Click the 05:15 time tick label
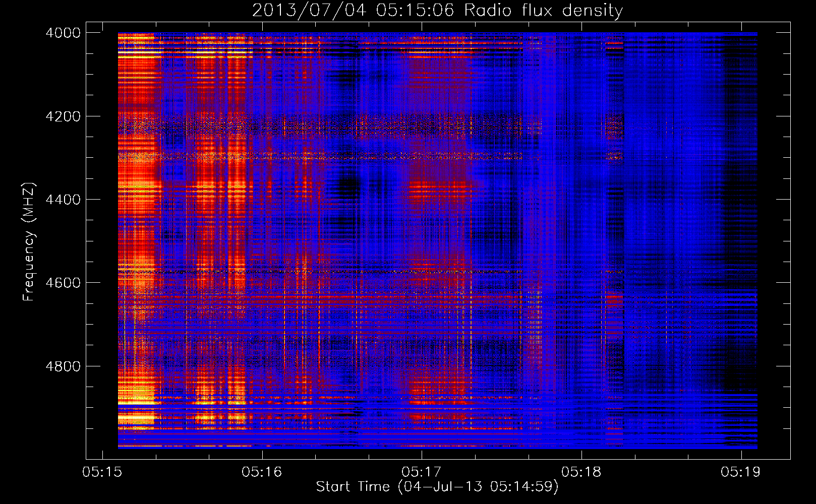This screenshot has height=504, width=816. pyautogui.click(x=102, y=472)
